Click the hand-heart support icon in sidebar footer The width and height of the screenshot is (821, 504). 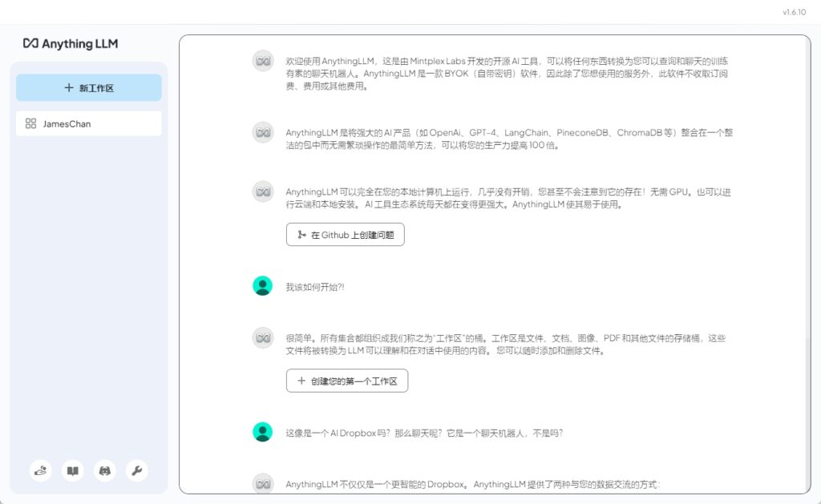[41, 470]
